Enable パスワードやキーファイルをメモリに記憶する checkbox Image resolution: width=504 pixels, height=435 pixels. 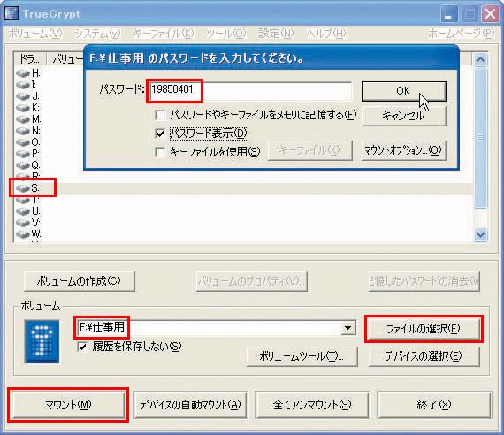coord(160,115)
